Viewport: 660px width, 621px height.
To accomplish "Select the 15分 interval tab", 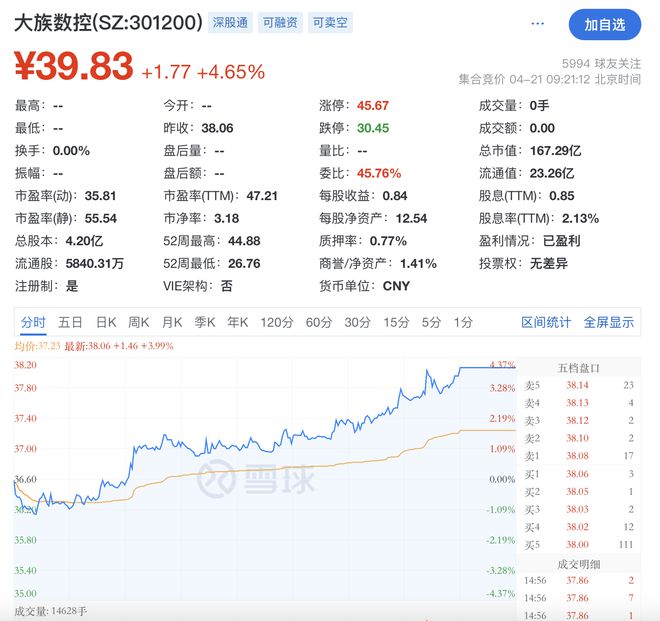I will point(396,322).
